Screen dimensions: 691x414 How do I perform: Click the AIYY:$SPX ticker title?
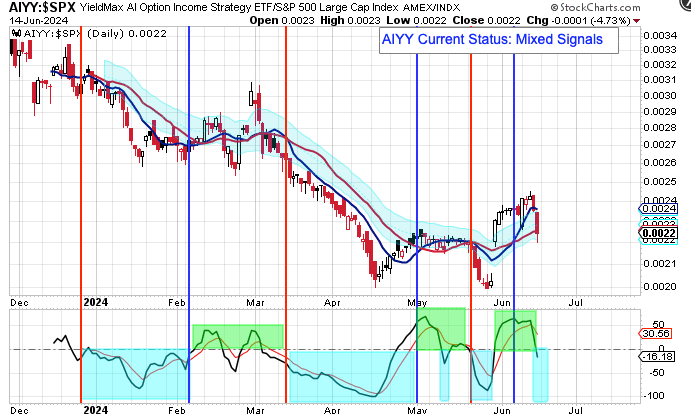click(x=39, y=8)
